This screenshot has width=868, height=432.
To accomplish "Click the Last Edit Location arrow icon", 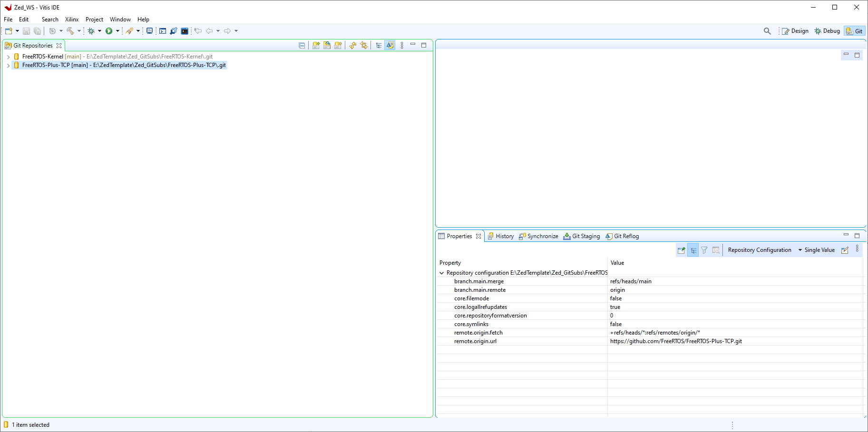I will [x=198, y=31].
